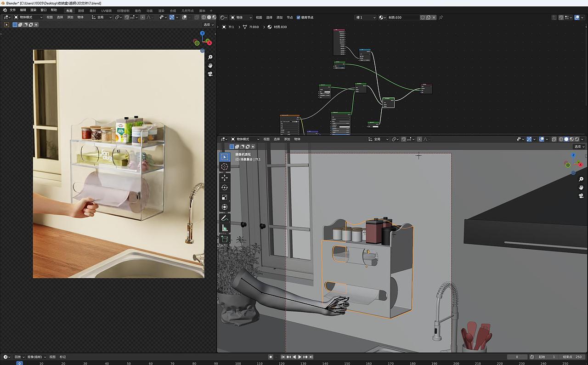Activate the Transform tool in lower viewport

point(225,207)
